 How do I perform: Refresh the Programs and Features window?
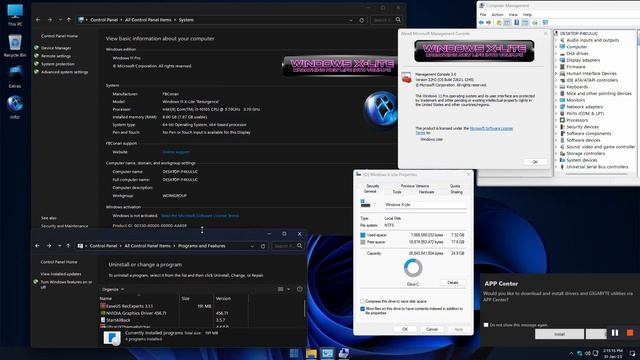point(263,246)
